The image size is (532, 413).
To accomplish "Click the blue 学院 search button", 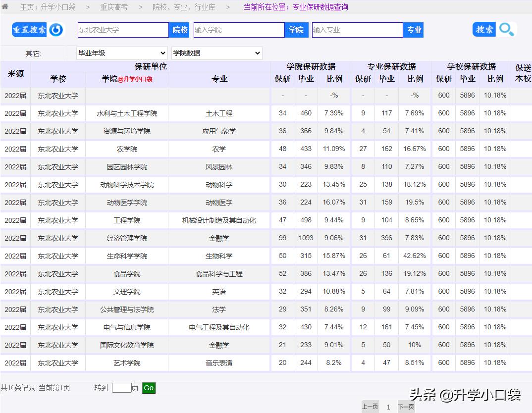I will (296, 30).
